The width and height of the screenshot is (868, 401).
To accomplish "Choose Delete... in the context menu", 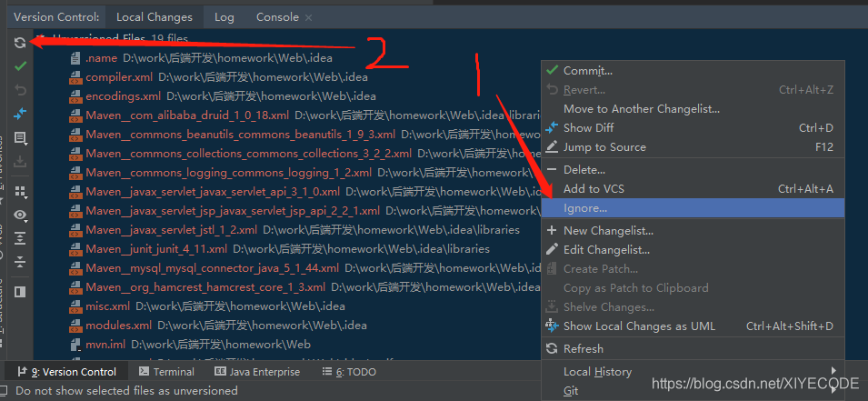I will click(x=693, y=170).
